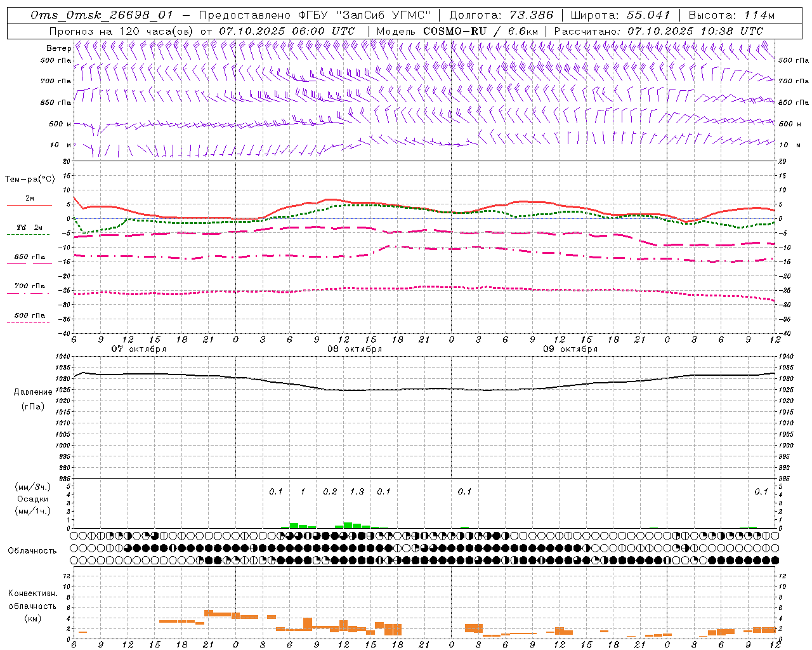This screenshot has width=812, height=650.
Task: Click the 07 октября date label
Action: pos(139,349)
